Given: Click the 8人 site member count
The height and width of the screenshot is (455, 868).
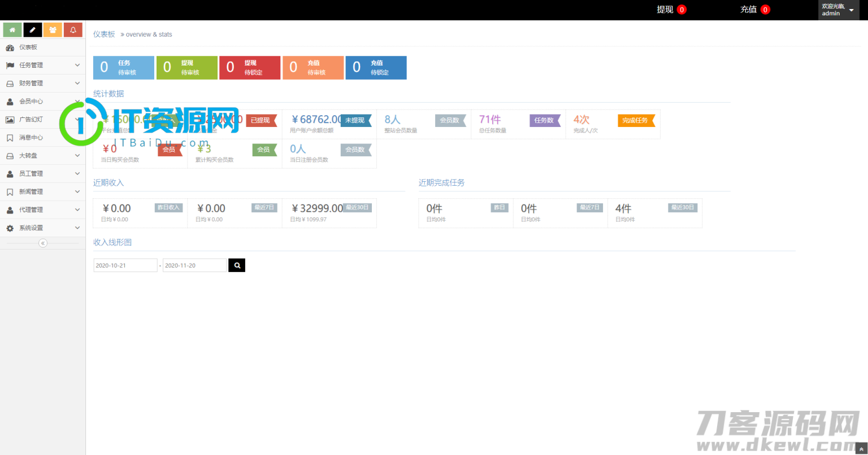Looking at the screenshot, I should point(392,120).
